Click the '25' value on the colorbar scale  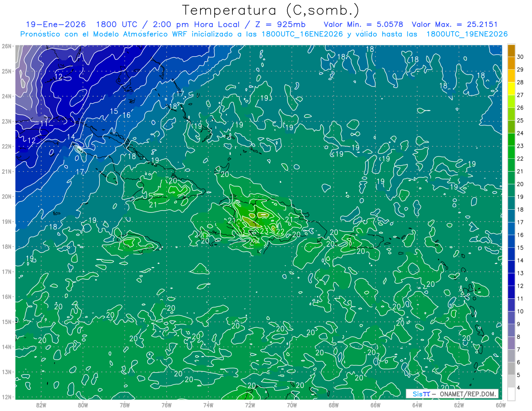pos(520,121)
